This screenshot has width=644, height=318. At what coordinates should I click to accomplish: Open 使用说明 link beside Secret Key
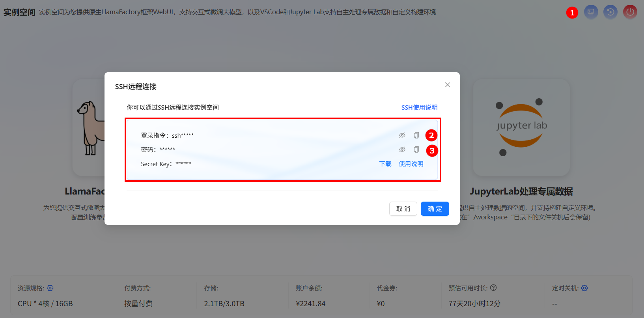(411, 164)
